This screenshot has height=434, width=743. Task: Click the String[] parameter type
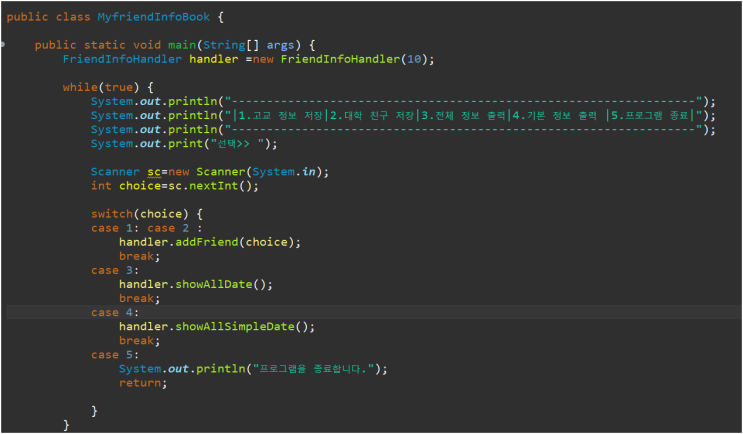click(x=231, y=45)
